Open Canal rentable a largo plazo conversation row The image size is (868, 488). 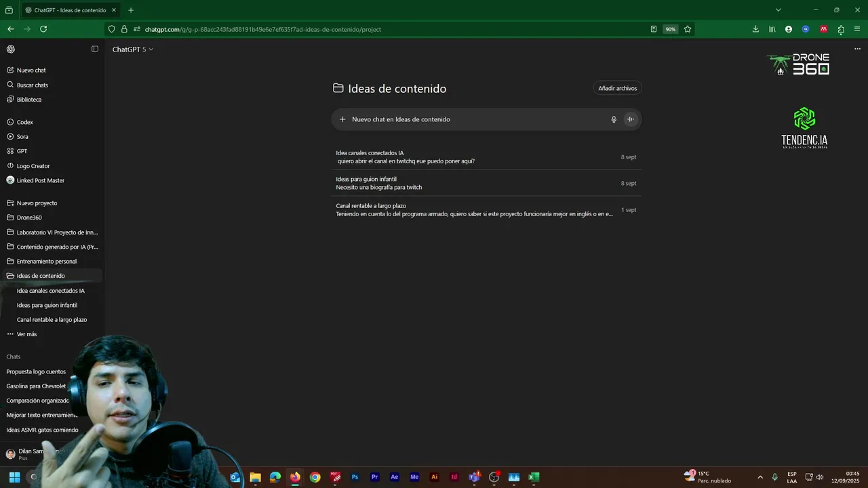coord(486,210)
